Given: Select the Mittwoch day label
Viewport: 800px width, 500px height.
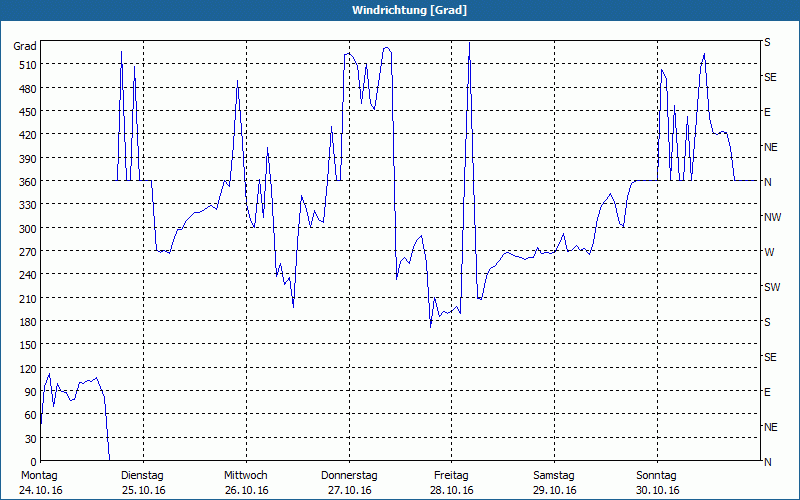Looking at the screenshot, I should pos(246,476).
